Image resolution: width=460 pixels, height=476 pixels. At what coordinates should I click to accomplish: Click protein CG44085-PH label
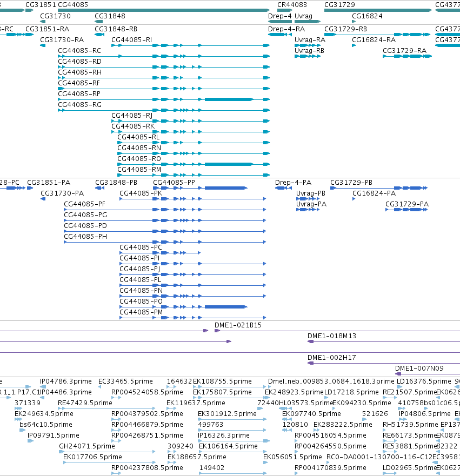85,237
